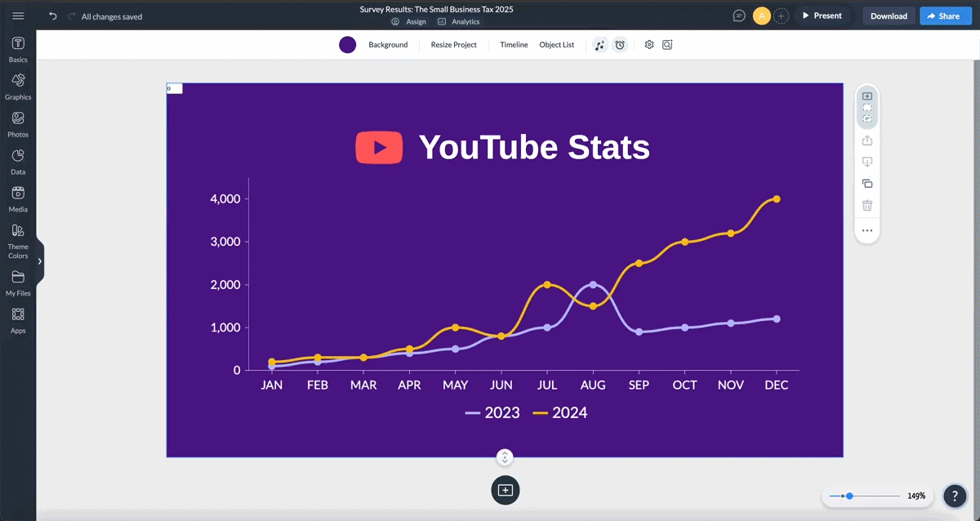The height and width of the screenshot is (521, 980).
Task: Open the Timeline view
Action: click(514, 45)
